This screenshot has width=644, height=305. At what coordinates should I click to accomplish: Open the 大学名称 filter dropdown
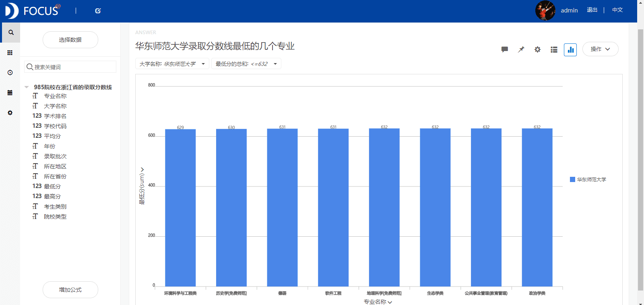(172, 63)
